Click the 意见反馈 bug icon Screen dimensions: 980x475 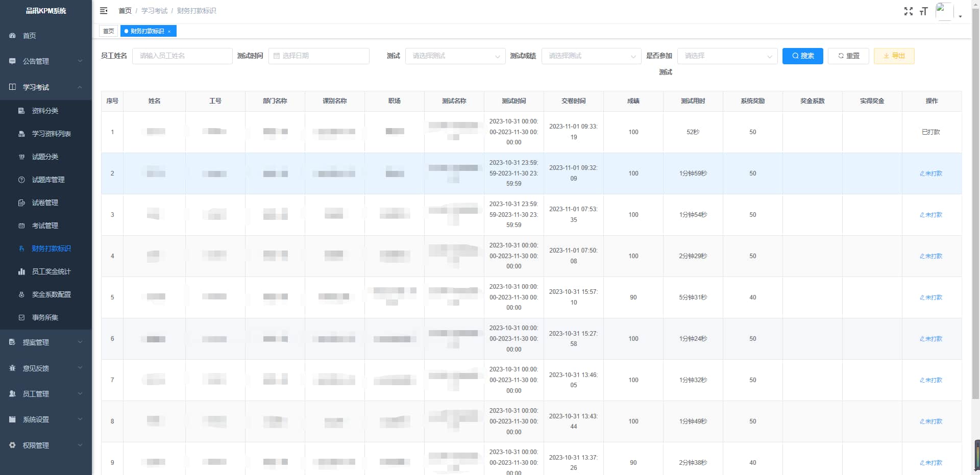click(x=12, y=368)
